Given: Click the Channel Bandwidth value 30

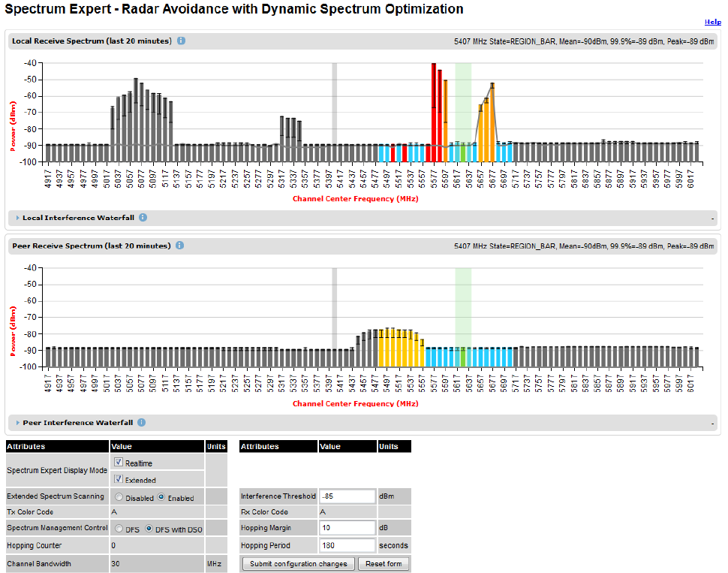Looking at the screenshot, I should pos(115,564).
